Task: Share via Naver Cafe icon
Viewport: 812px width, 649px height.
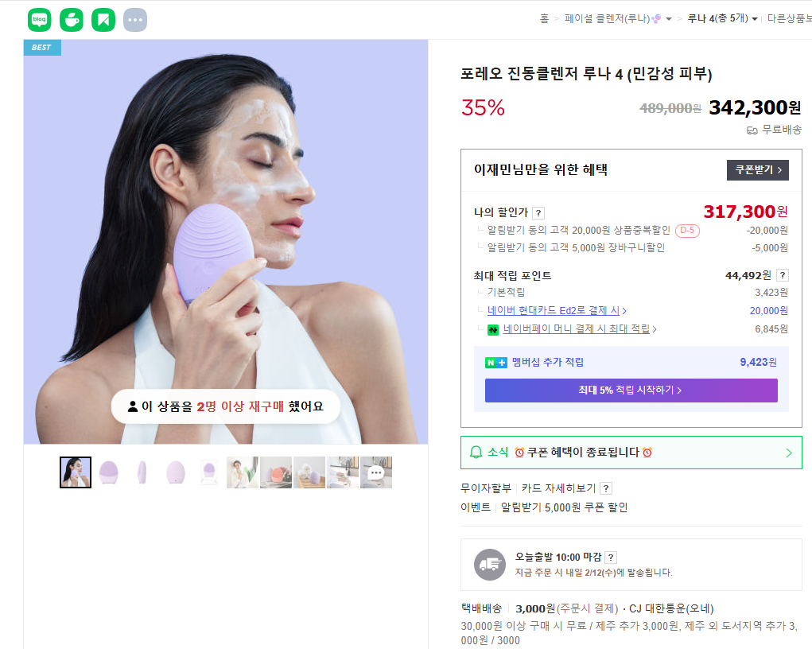Action: click(72, 20)
